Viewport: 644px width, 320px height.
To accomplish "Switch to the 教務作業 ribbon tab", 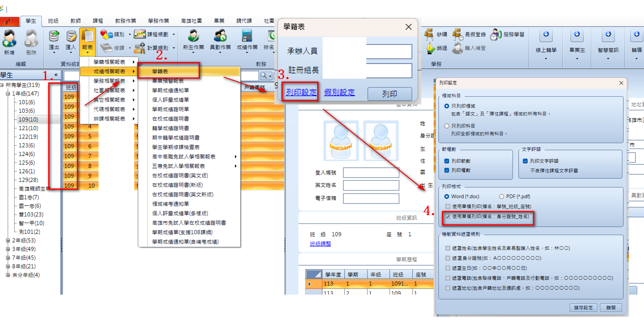I will tap(125, 21).
